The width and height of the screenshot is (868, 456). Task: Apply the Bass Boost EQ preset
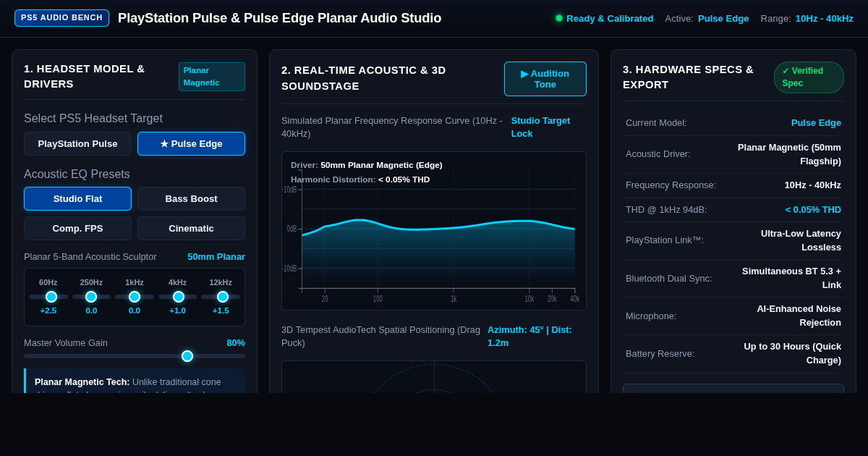point(191,198)
